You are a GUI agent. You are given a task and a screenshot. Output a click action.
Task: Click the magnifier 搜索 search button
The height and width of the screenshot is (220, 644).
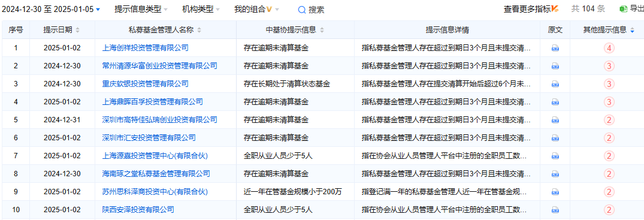(311, 10)
